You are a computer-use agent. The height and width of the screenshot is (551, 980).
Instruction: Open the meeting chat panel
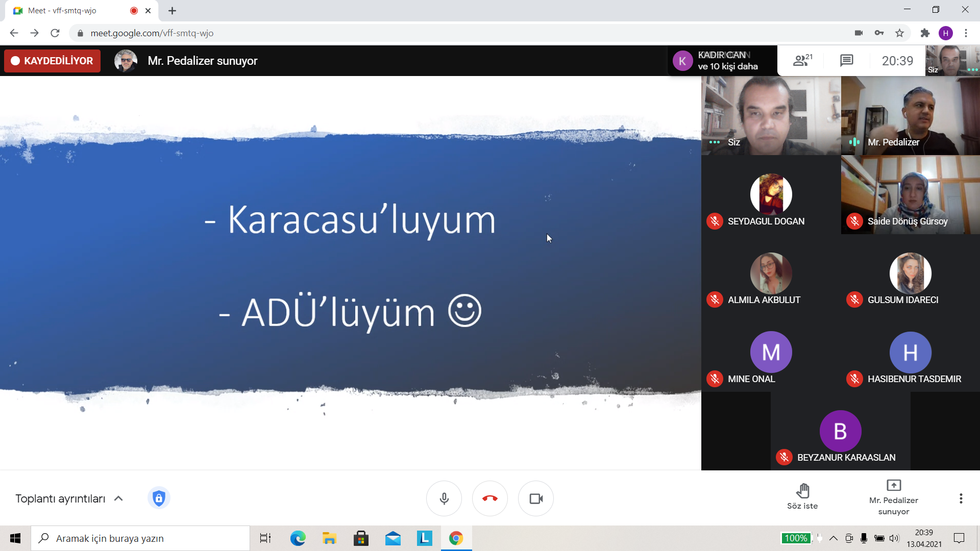pos(846,61)
